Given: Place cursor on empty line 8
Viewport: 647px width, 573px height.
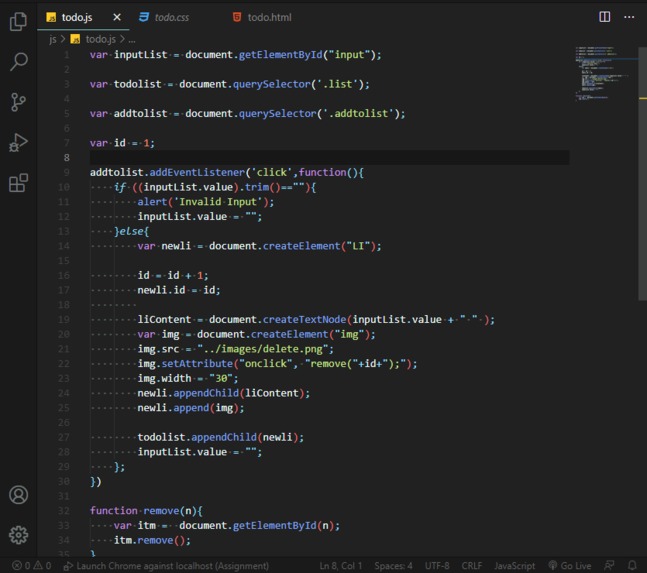Looking at the screenshot, I should (329, 158).
